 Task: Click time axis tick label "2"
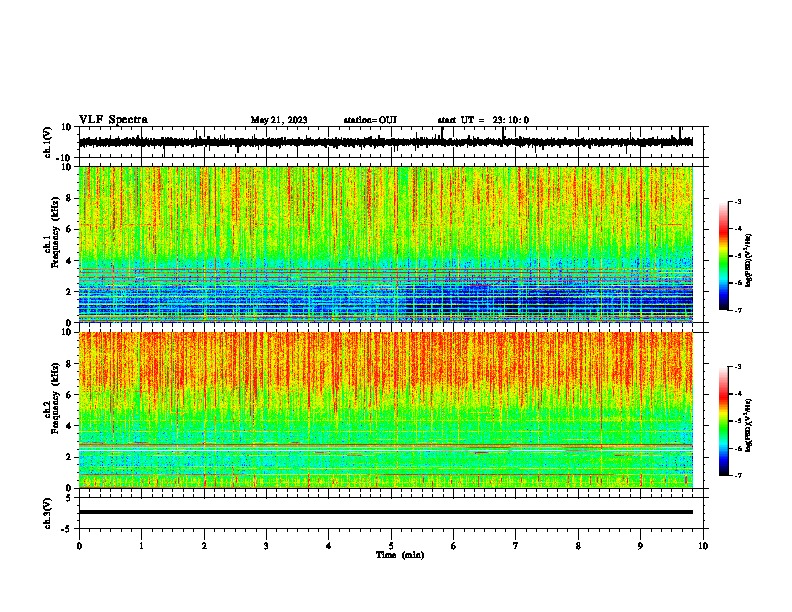[x=204, y=546]
